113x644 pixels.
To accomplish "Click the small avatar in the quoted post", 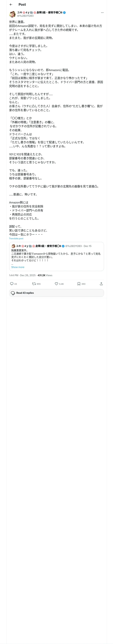I will point(13,246).
